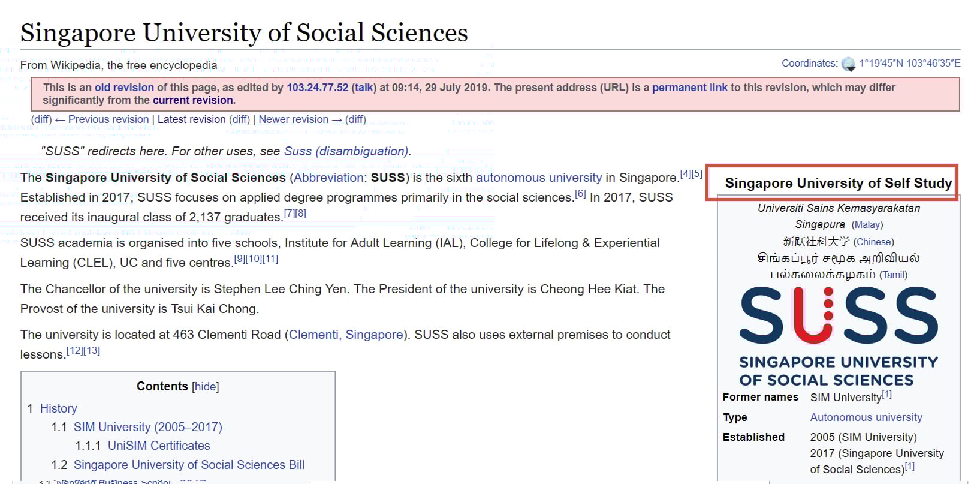Screen dimensions: 980x484
Task: Open the History section from Contents
Action: pos(58,408)
